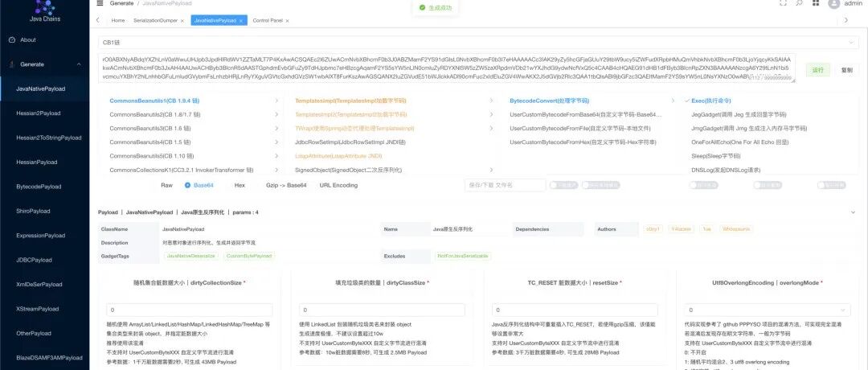
Task: Click the admin user avatar icon
Action: 833,3
